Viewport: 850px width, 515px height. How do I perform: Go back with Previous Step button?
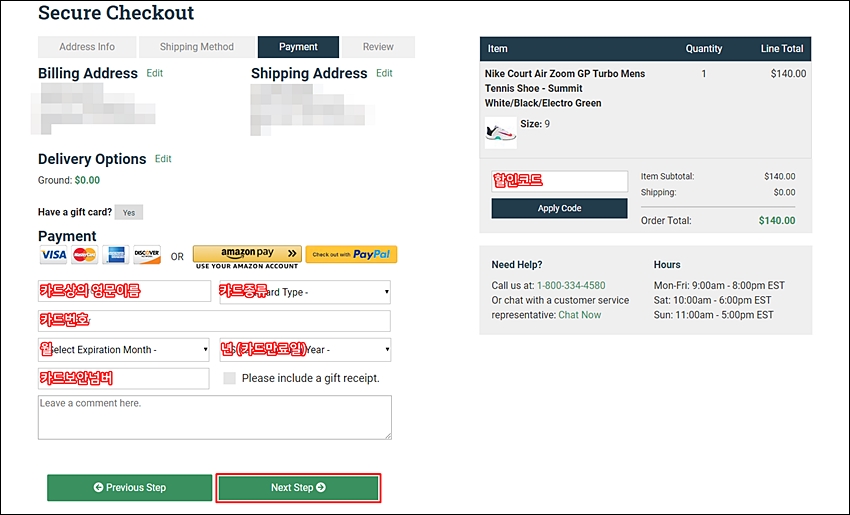point(130,487)
